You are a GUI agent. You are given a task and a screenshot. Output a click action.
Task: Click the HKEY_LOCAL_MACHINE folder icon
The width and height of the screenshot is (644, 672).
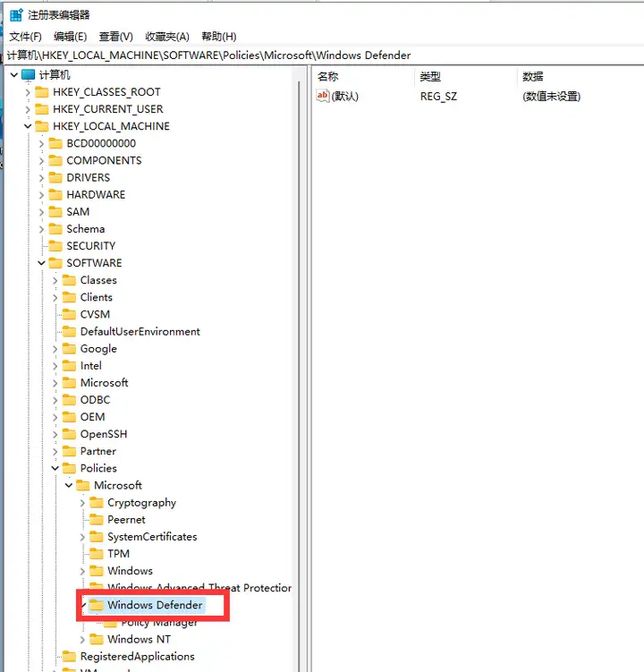41,126
